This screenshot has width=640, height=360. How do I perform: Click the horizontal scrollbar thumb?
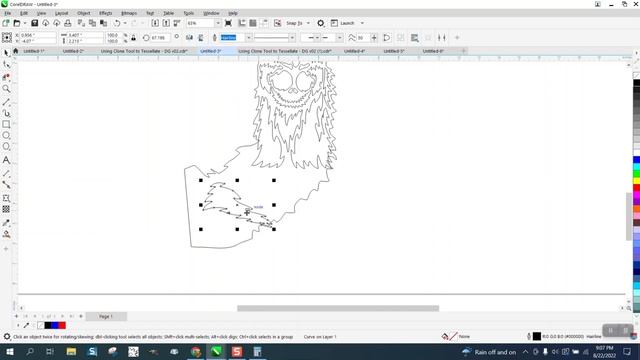pos(338,308)
